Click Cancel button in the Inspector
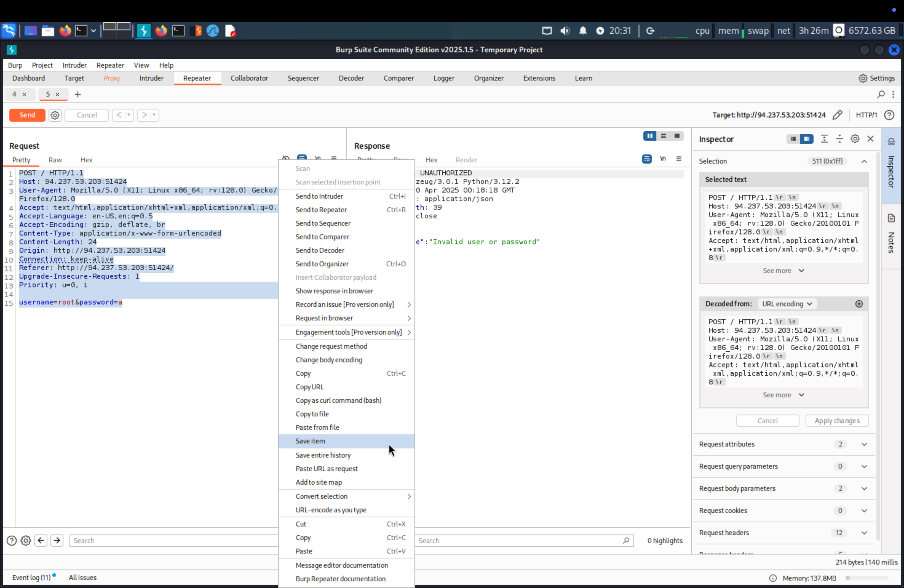 coord(767,421)
